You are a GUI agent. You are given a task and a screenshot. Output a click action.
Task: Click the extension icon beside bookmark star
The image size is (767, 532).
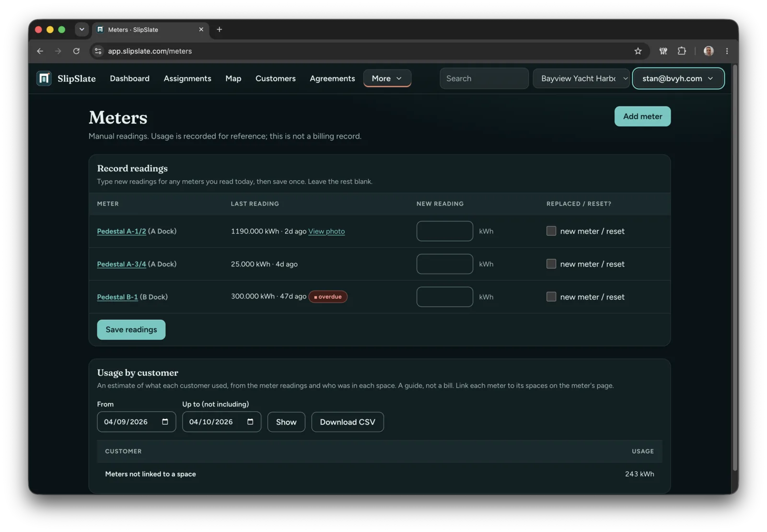(663, 51)
